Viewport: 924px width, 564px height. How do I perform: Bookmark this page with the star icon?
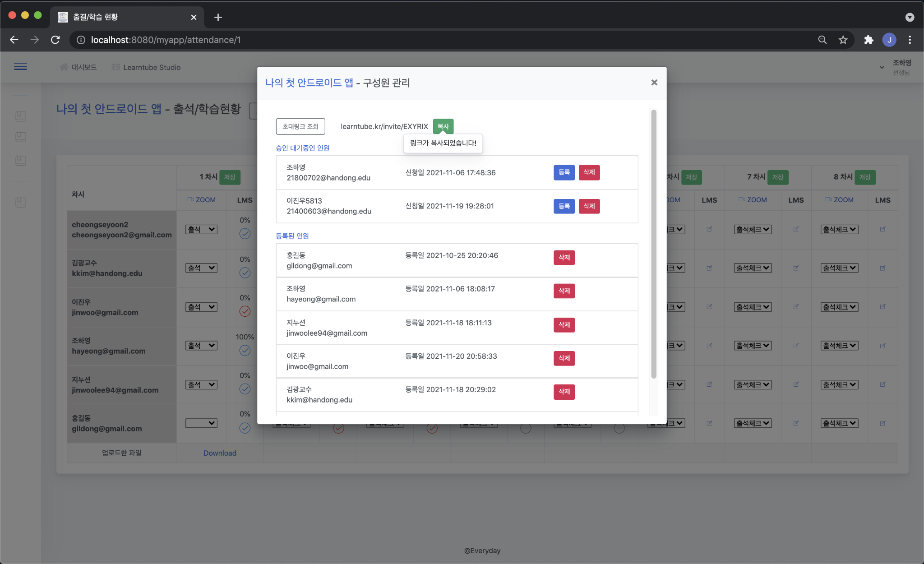coord(843,40)
